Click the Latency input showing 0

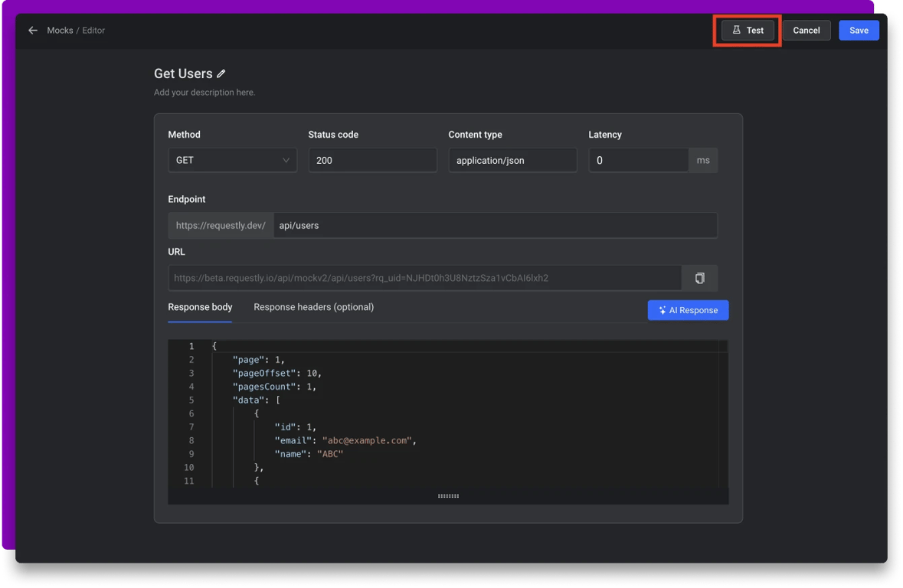pos(638,160)
